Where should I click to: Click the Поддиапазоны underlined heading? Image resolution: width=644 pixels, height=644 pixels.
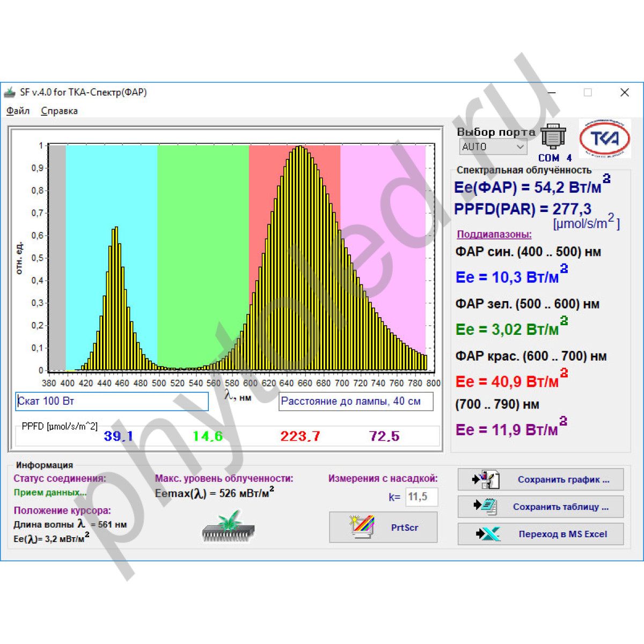(x=494, y=235)
